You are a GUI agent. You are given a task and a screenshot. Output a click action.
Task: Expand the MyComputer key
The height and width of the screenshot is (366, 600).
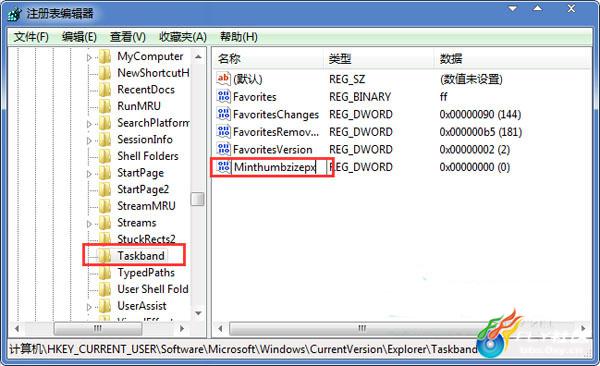(x=89, y=57)
